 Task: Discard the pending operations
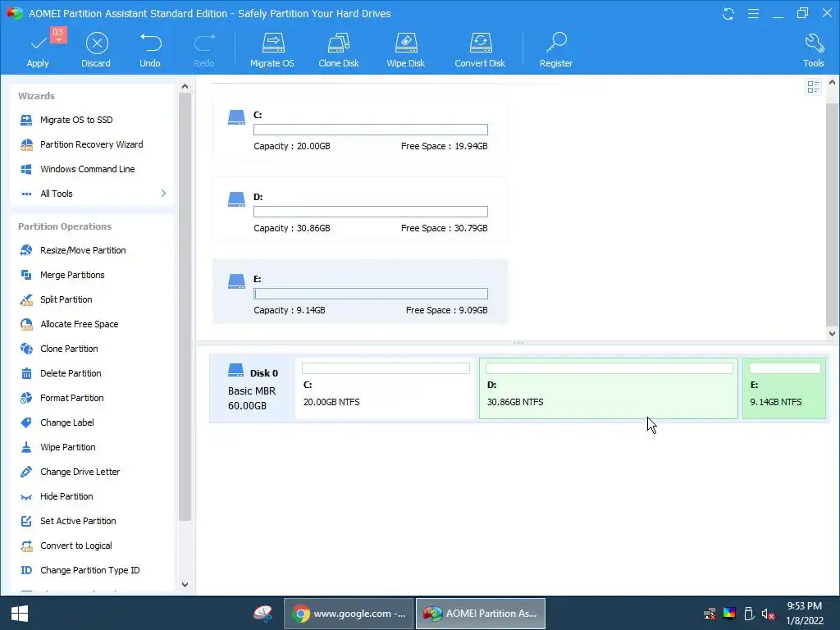click(97, 49)
